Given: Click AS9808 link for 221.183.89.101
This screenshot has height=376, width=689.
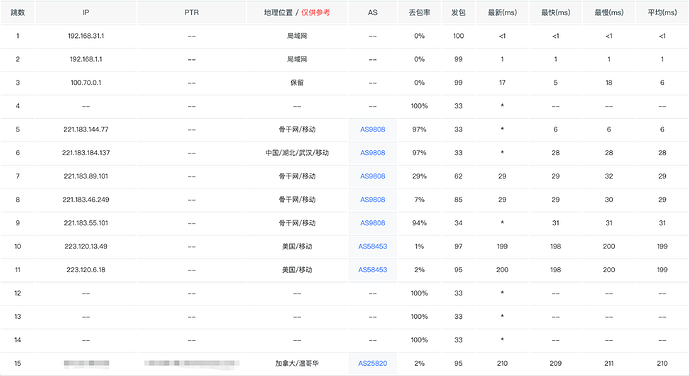Looking at the screenshot, I should [x=373, y=176].
